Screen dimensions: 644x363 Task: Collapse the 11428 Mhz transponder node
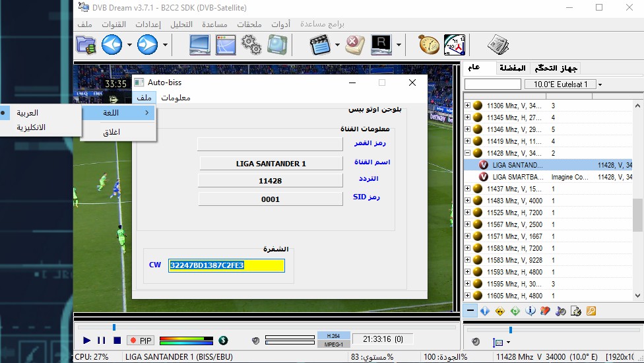[467, 152]
